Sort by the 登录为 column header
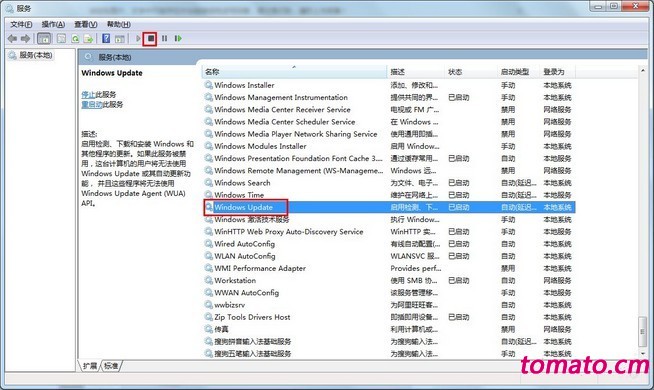The height and width of the screenshot is (390, 654). pos(558,72)
